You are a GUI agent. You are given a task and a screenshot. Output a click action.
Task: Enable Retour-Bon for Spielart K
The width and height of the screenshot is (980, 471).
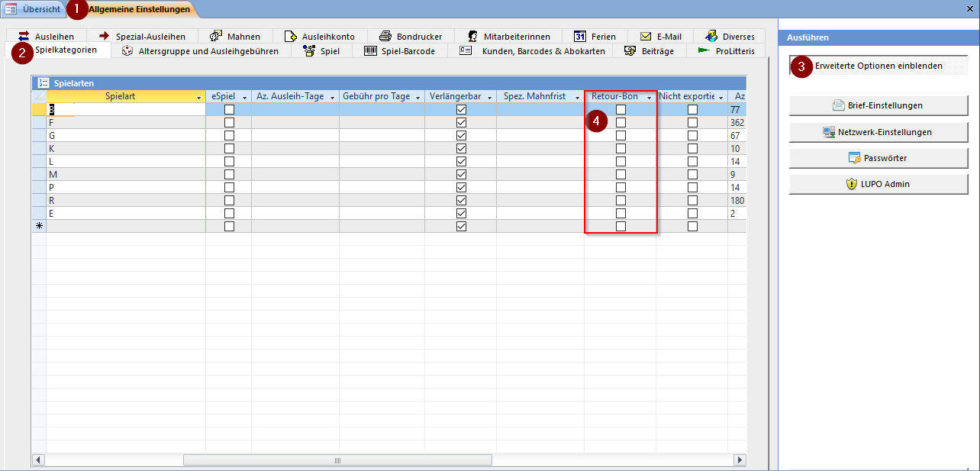tap(621, 149)
